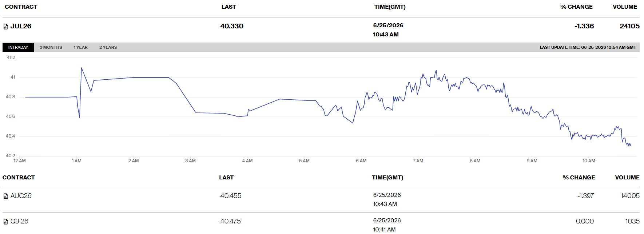Click the top % CHANGE column header

point(576,7)
